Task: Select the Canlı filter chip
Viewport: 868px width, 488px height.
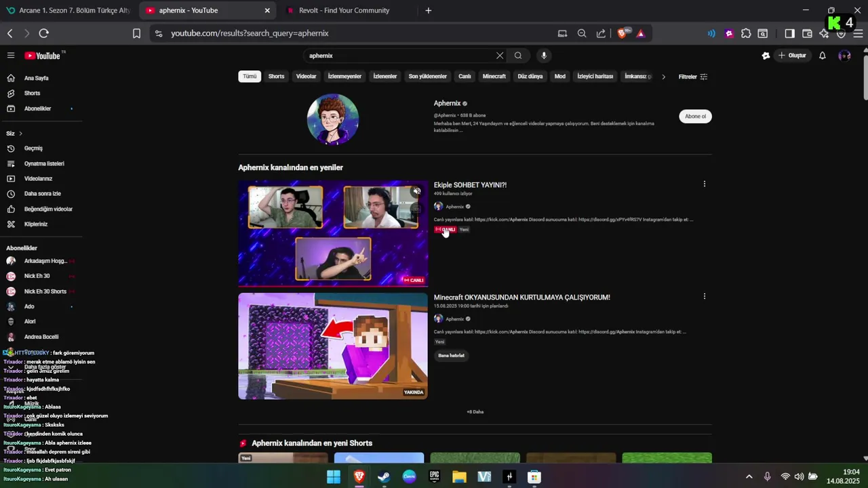Action: (x=465, y=77)
